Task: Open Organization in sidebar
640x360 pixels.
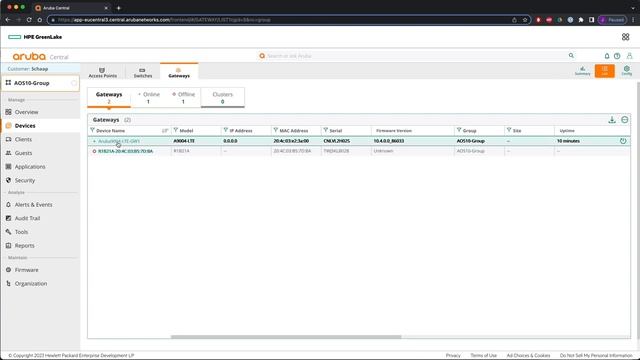Action: (31, 283)
